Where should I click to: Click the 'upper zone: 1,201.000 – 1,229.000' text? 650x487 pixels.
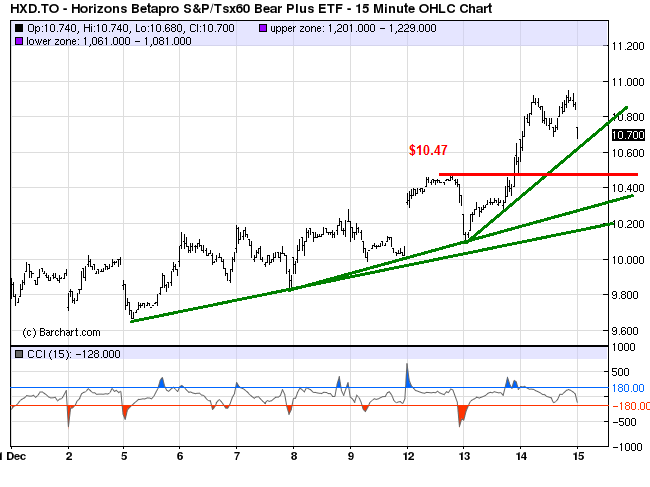click(x=353, y=28)
